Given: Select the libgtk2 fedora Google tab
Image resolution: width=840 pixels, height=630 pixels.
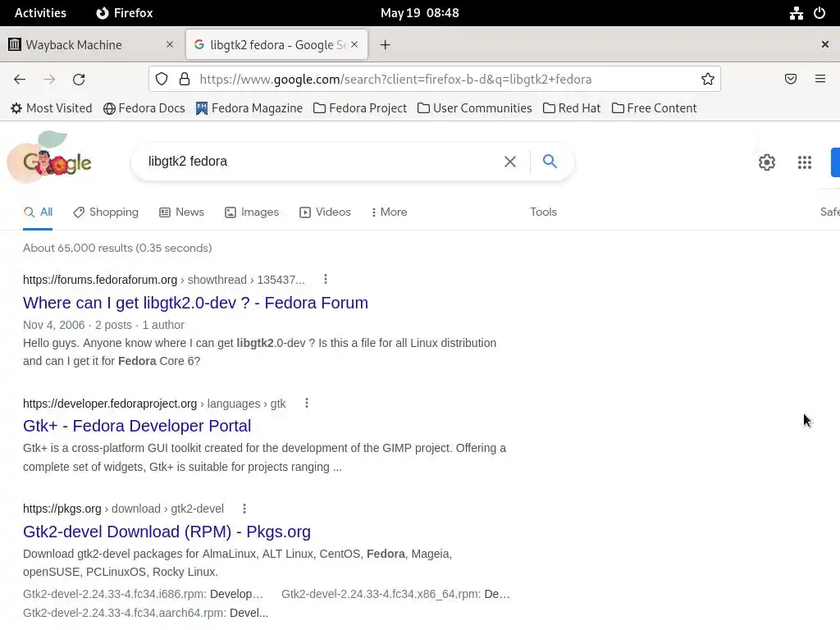Looking at the screenshot, I should click(277, 44).
